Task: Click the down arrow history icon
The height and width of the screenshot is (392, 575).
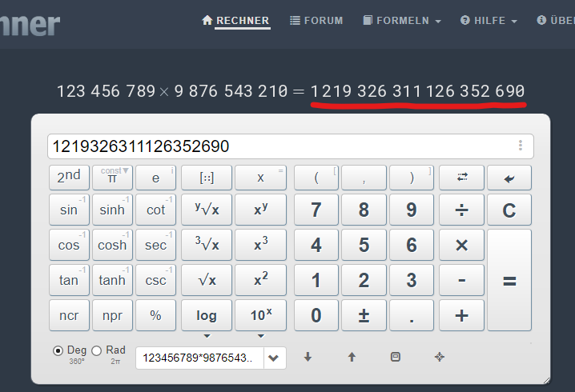Action: 308,357
